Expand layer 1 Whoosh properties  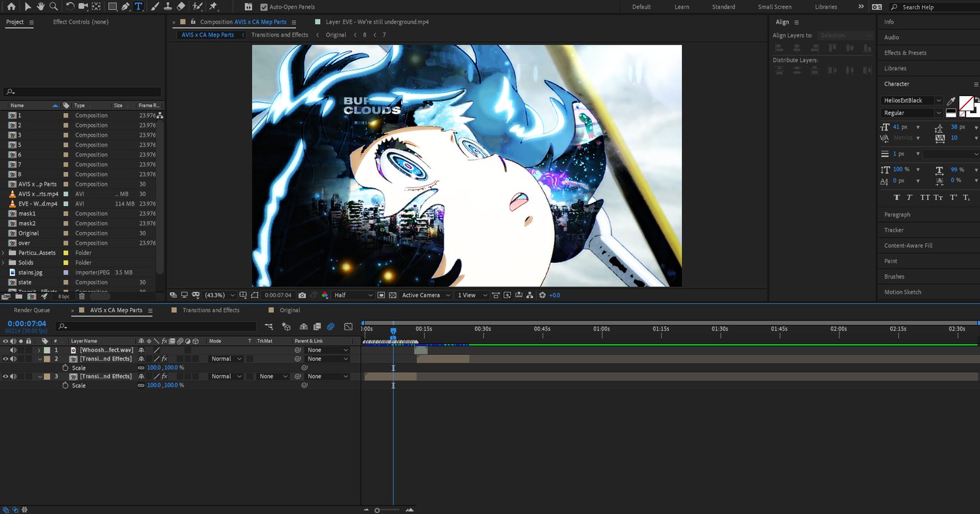pos(39,351)
